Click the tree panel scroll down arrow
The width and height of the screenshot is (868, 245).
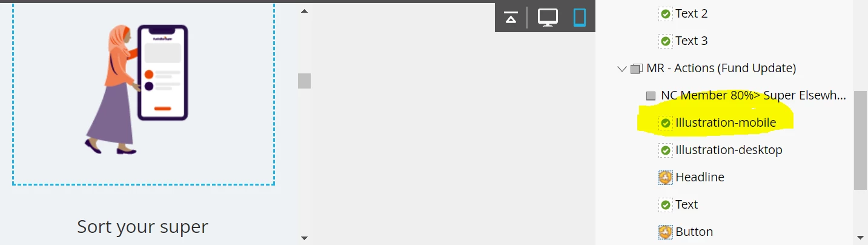click(x=860, y=238)
